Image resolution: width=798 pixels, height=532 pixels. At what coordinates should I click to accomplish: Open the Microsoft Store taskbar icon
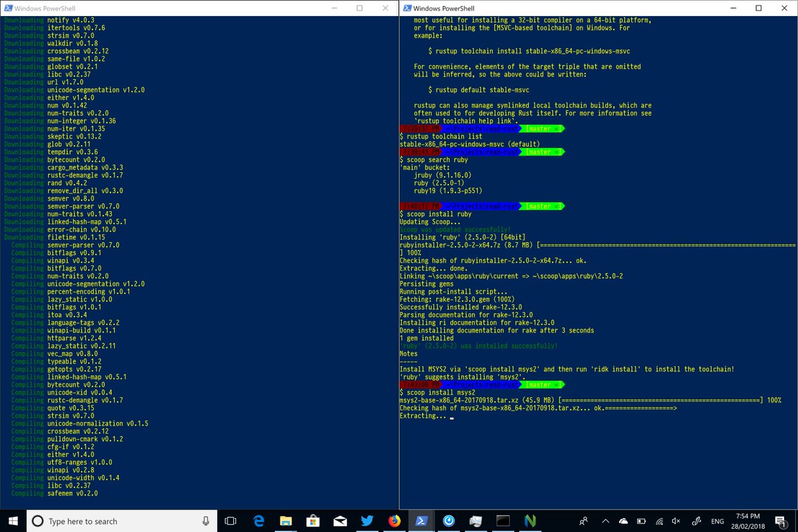click(313, 521)
